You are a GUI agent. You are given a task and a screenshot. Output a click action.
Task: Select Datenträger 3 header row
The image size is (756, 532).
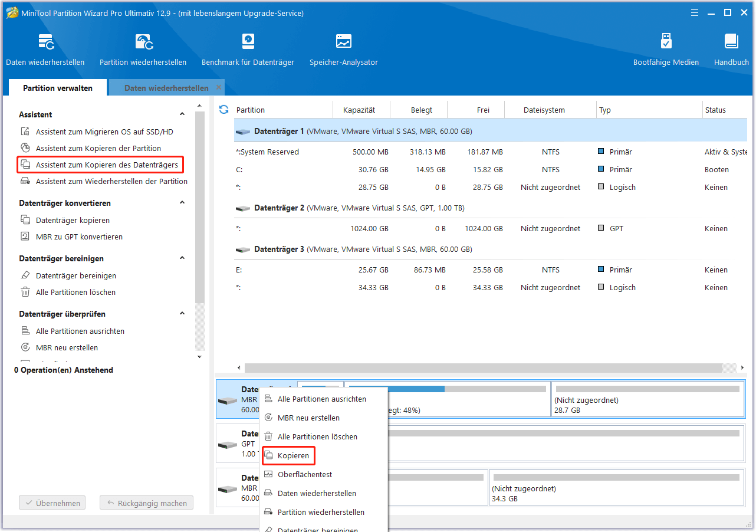(491, 249)
